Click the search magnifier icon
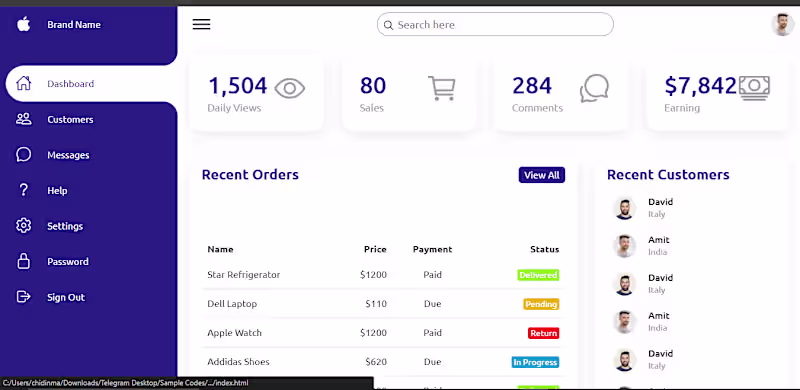This screenshot has height=390, width=800. [388, 25]
